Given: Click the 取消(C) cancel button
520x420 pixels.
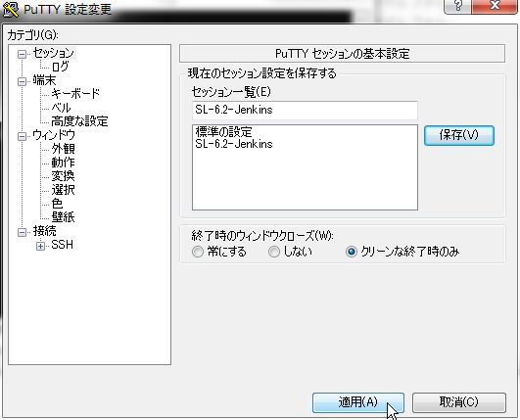Looking at the screenshot, I should [x=459, y=402].
